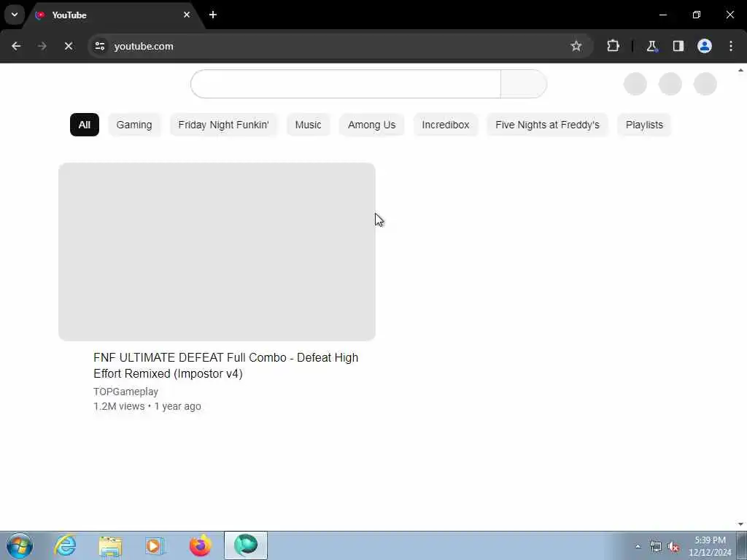Visit the TOPGameplay channel

coord(125,392)
